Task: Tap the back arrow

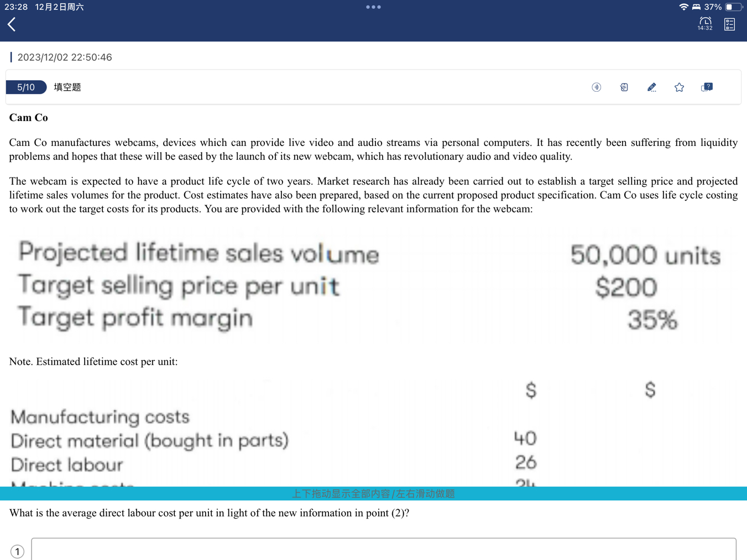Action: coord(12,24)
